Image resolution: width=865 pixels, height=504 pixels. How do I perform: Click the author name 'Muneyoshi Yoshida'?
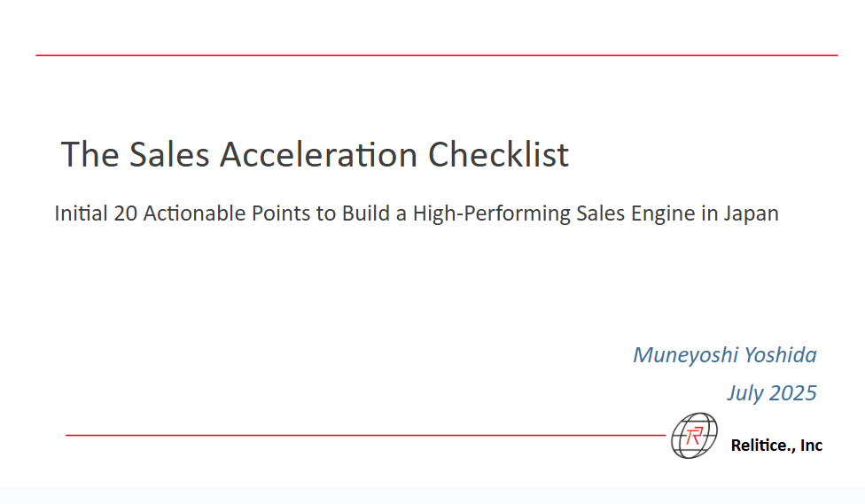(x=725, y=354)
